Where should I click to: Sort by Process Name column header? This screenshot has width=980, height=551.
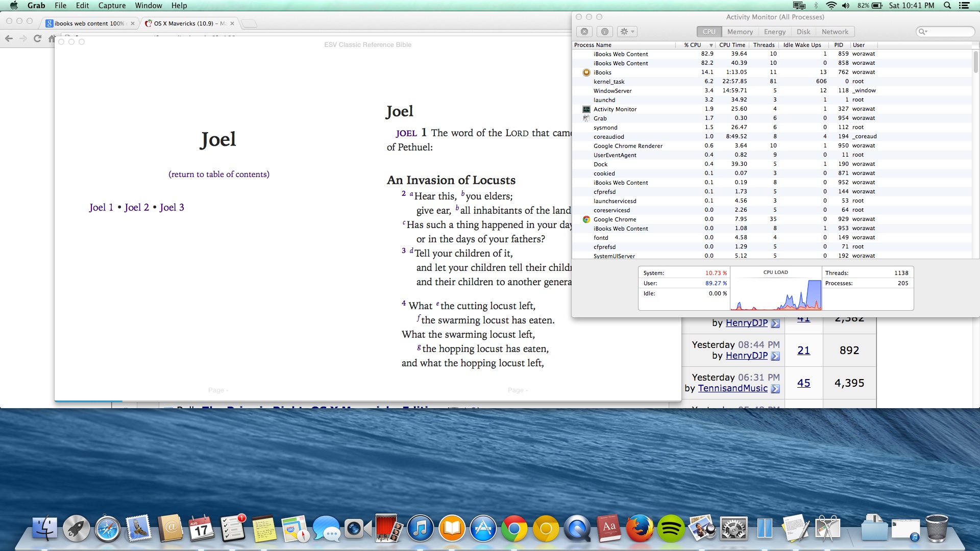pos(624,45)
